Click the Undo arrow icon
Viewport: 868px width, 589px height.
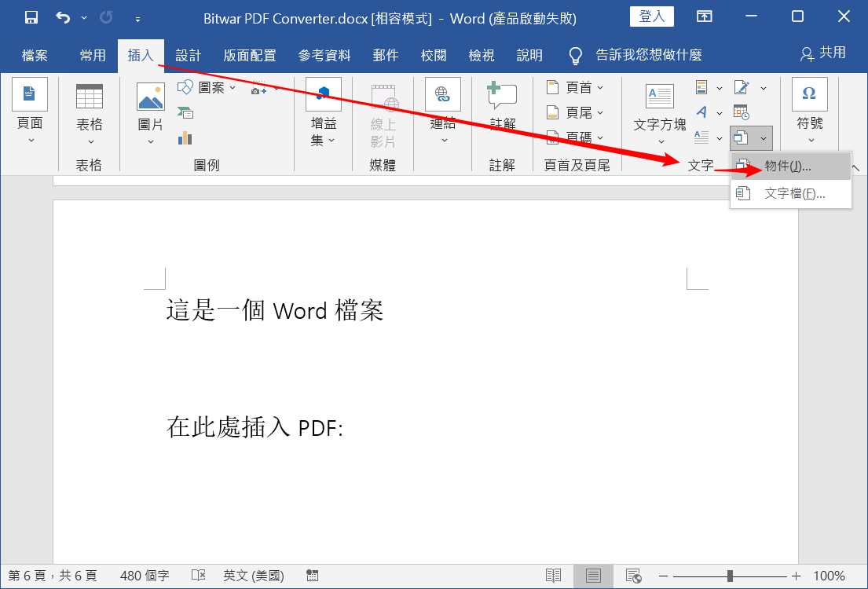click(x=63, y=18)
